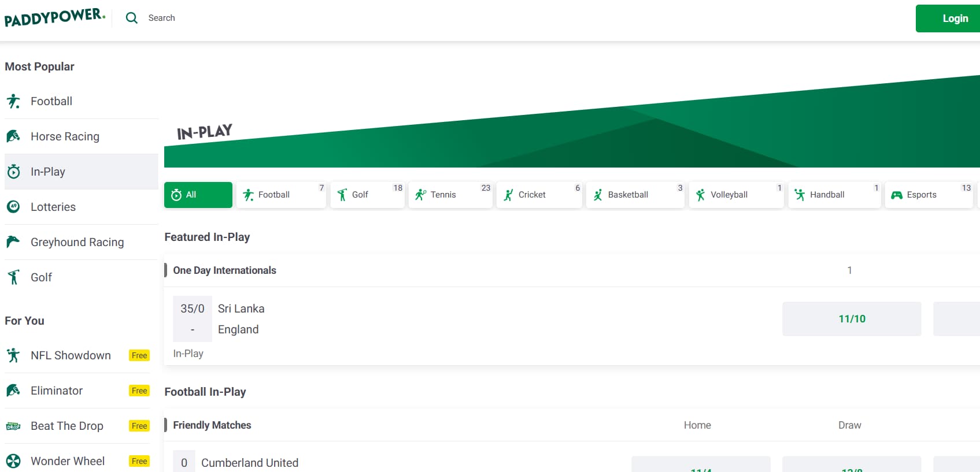This screenshot has width=980, height=472.
Task: Click the Football tab player icon
Action: [x=249, y=195]
